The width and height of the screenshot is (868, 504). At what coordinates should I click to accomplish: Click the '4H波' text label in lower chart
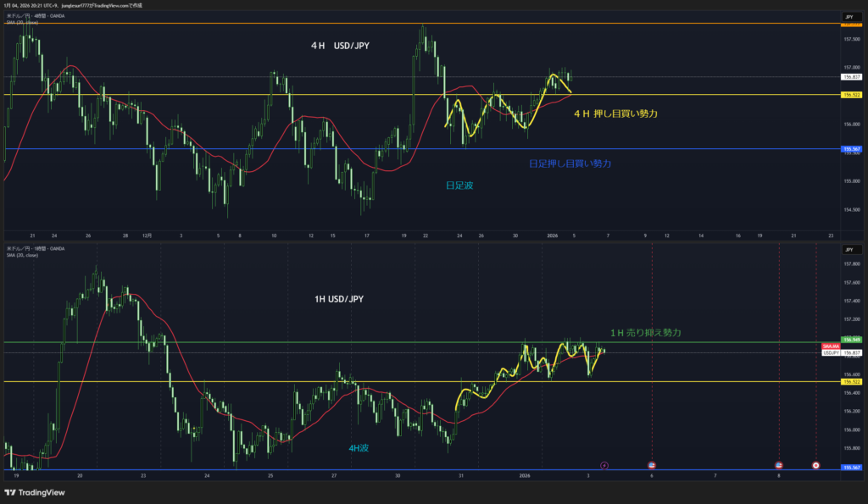[359, 447]
